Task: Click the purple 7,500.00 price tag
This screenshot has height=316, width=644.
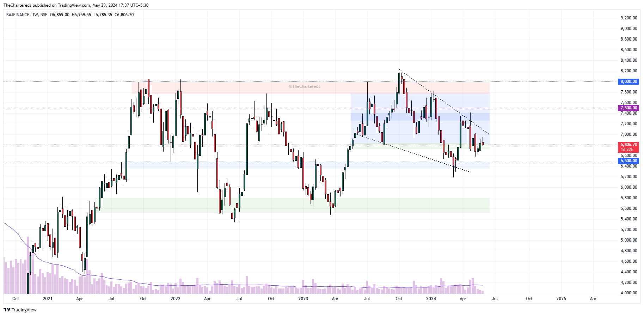Action: click(629, 108)
